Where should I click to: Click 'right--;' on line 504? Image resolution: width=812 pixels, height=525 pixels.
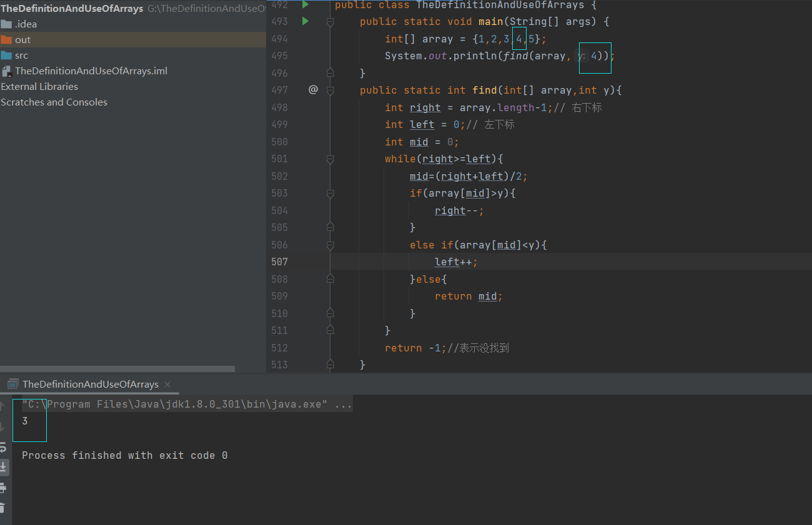point(459,210)
